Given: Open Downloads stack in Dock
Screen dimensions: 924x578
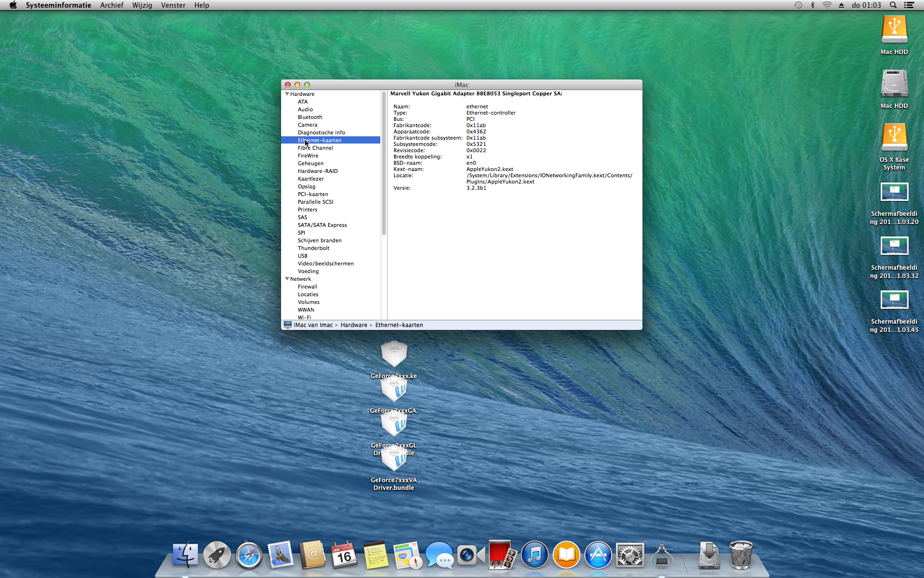Looking at the screenshot, I should coord(709,555).
